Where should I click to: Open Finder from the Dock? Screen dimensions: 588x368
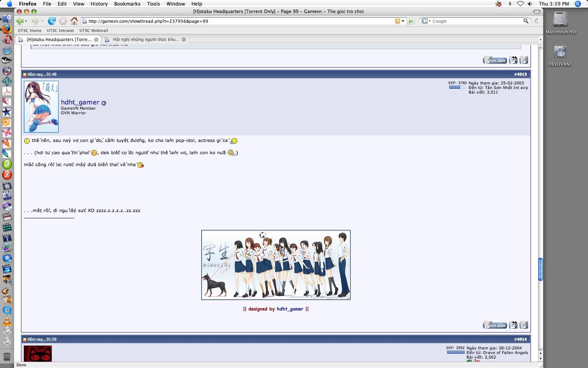point(7,19)
